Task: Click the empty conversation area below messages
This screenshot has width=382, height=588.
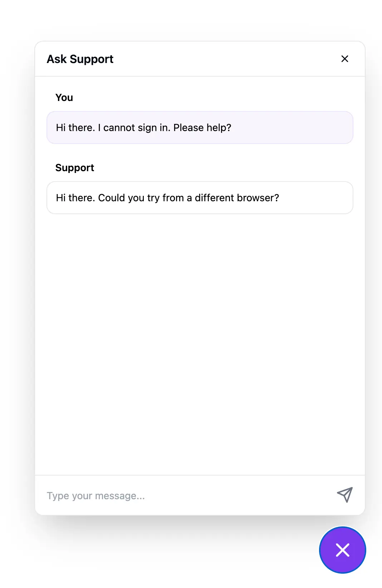Action: pyautogui.click(x=200, y=340)
